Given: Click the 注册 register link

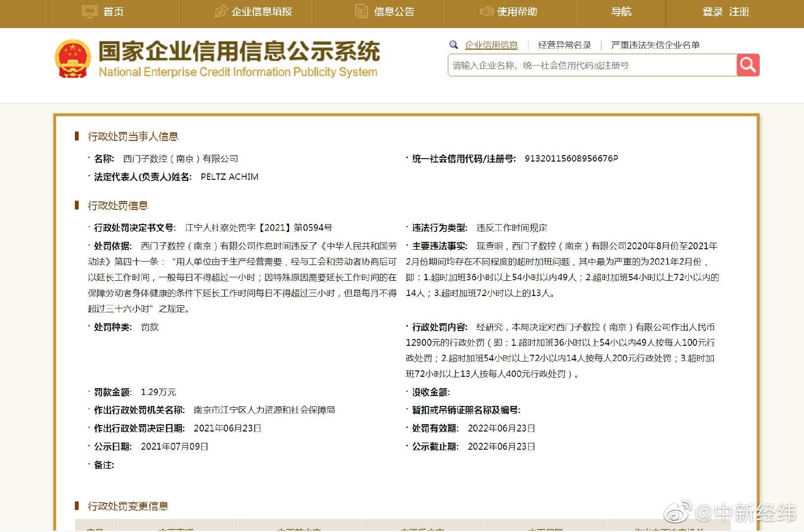Looking at the screenshot, I should tap(739, 12).
